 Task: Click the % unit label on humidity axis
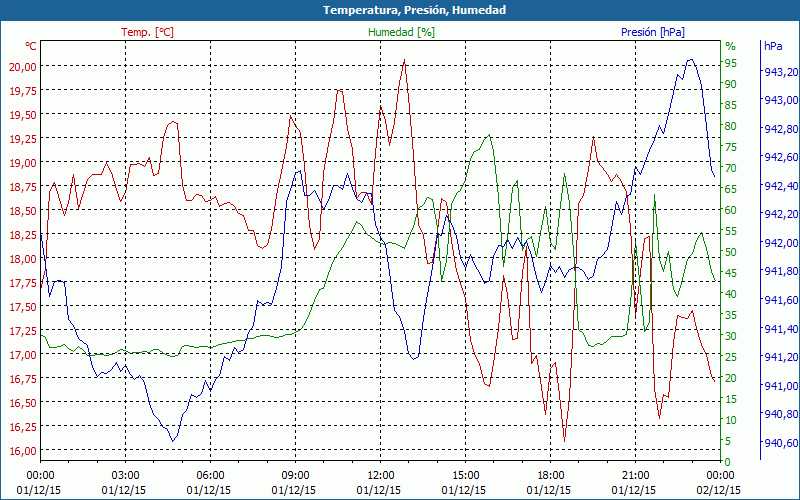[731, 46]
